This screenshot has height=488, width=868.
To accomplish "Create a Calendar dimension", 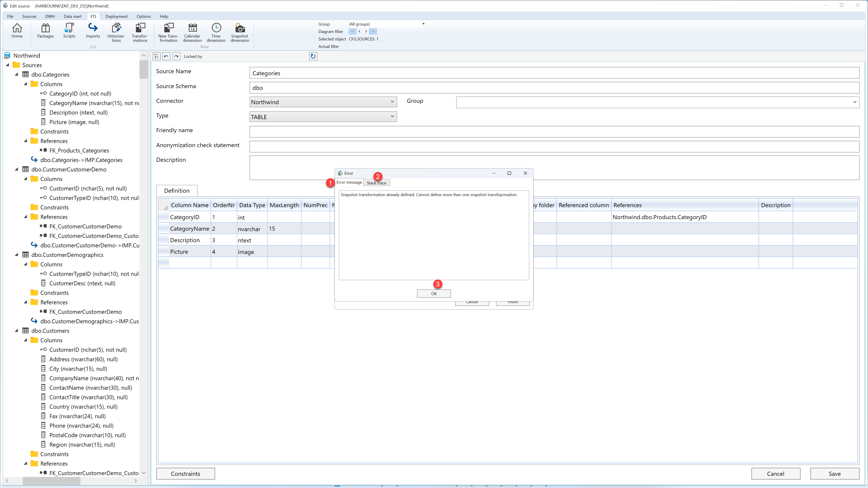I will pos(192,33).
